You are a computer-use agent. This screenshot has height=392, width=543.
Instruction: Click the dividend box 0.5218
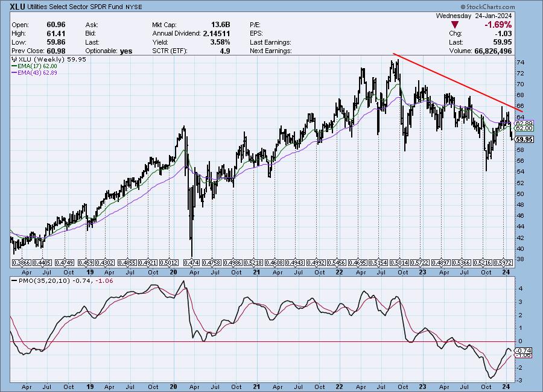[253, 263]
